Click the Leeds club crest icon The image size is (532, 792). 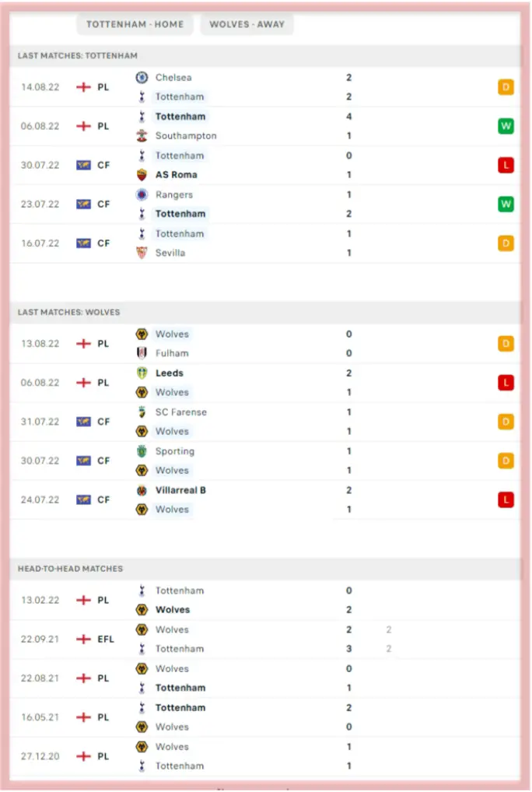(142, 373)
